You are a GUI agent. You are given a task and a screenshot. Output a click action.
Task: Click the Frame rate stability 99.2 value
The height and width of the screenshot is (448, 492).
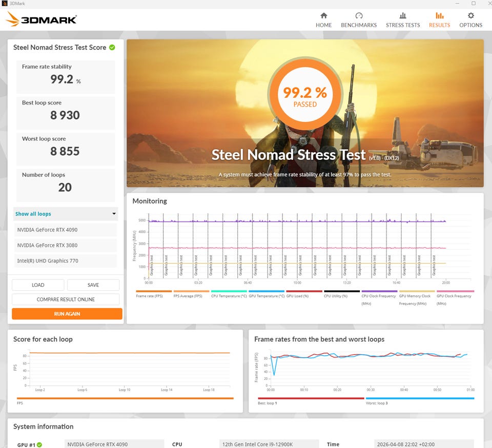pos(66,79)
